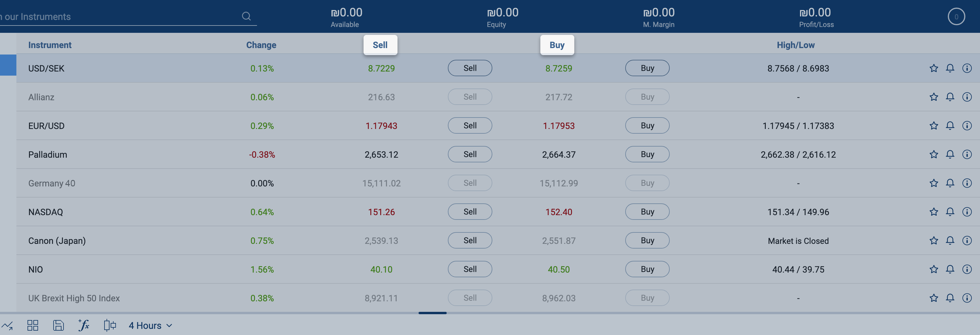Screen dimensions: 980x335
Task: Star UK Brexit High 50 Index
Action: [x=933, y=298]
